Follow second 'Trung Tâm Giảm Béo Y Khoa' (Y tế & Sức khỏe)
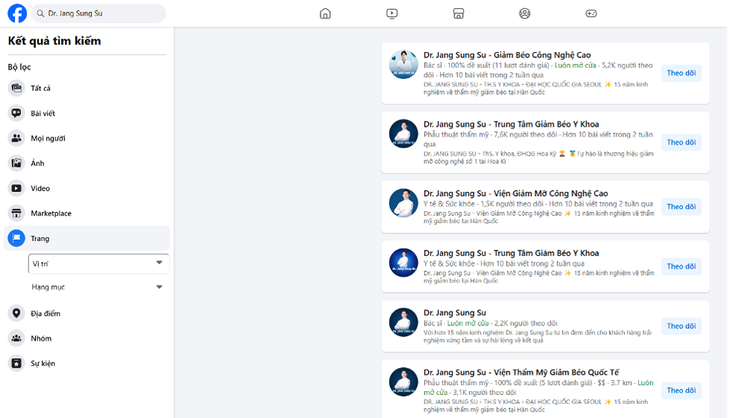Viewport: 730px width, 418px height. (x=681, y=266)
